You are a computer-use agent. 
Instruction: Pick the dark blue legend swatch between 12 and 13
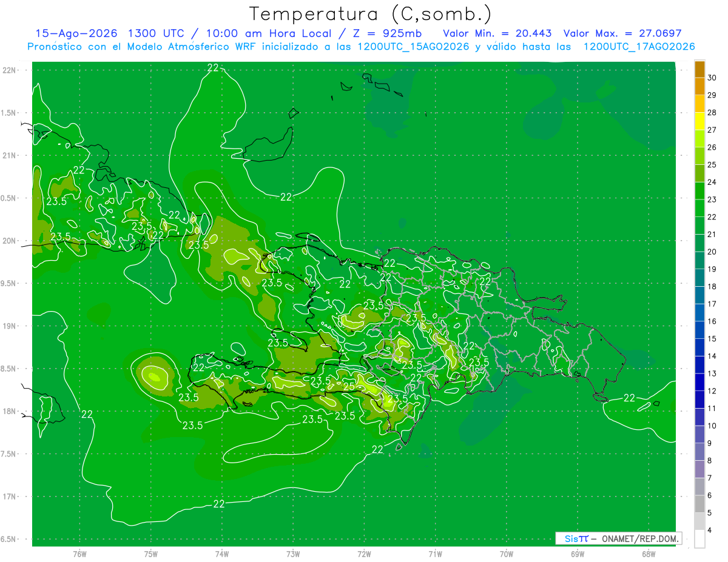tap(700, 382)
